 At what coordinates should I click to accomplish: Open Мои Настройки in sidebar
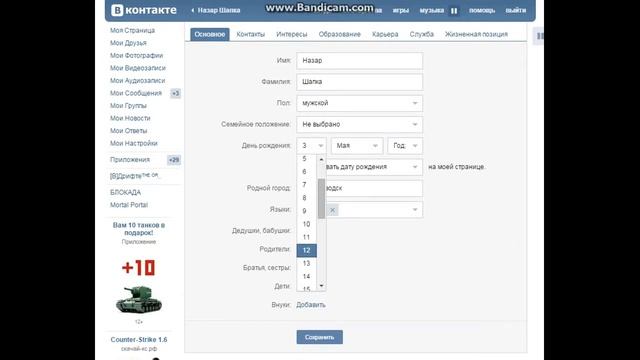tap(134, 144)
